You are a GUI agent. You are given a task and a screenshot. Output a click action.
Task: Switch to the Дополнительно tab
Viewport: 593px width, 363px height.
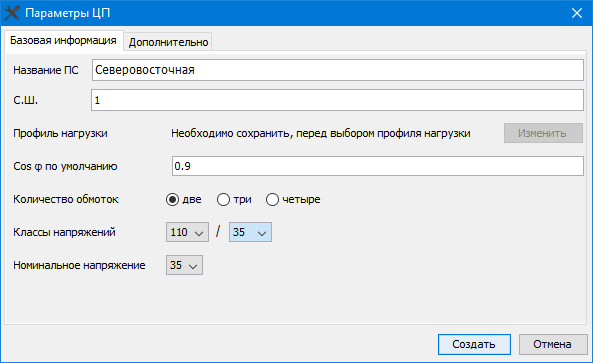(168, 42)
